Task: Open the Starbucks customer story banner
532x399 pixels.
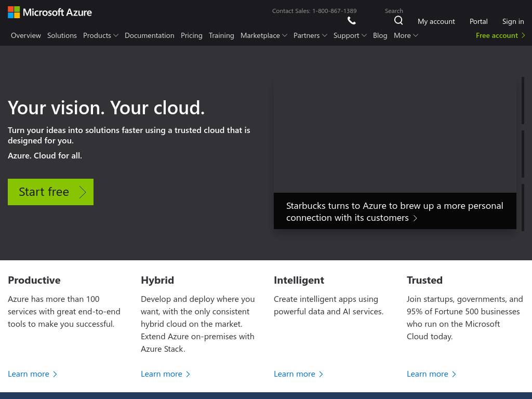Action: coord(394,211)
